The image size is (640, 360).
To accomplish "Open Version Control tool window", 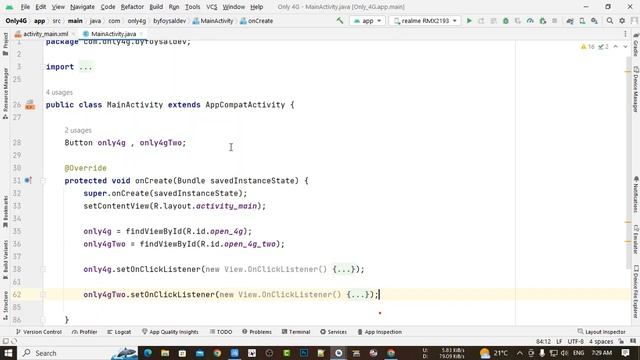I will [38, 332].
